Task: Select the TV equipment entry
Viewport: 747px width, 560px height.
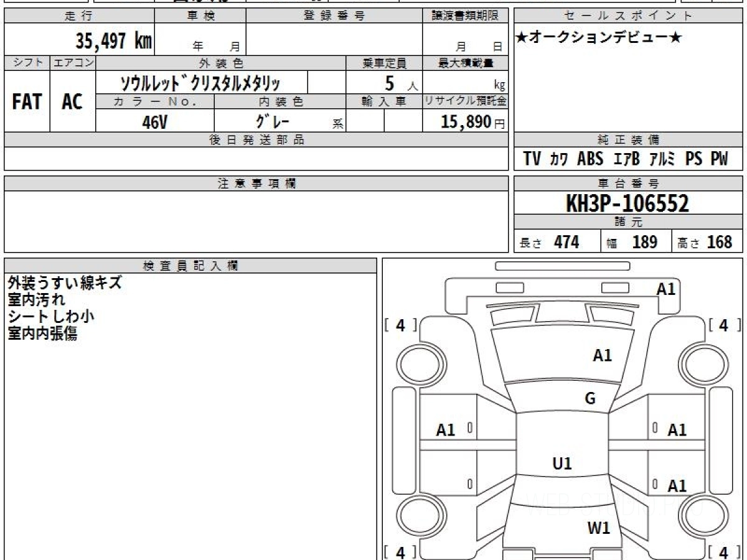Action: click(x=532, y=159)
